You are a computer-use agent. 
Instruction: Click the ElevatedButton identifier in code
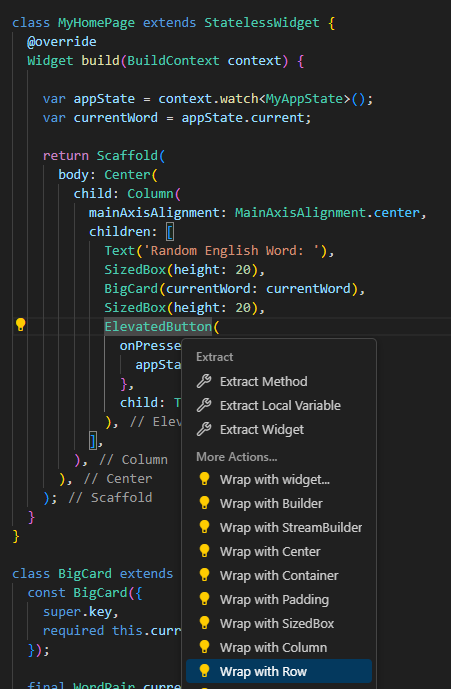tap(158, 326)
